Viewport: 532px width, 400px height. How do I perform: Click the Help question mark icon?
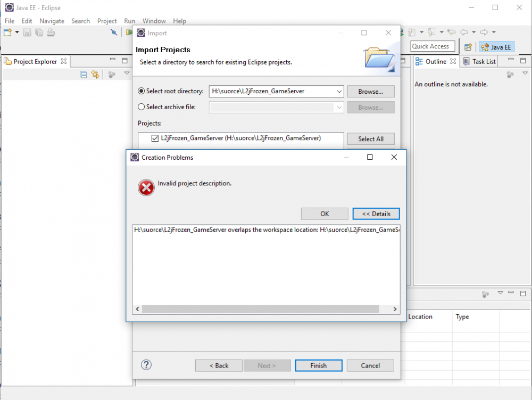(x=146, y=365)
